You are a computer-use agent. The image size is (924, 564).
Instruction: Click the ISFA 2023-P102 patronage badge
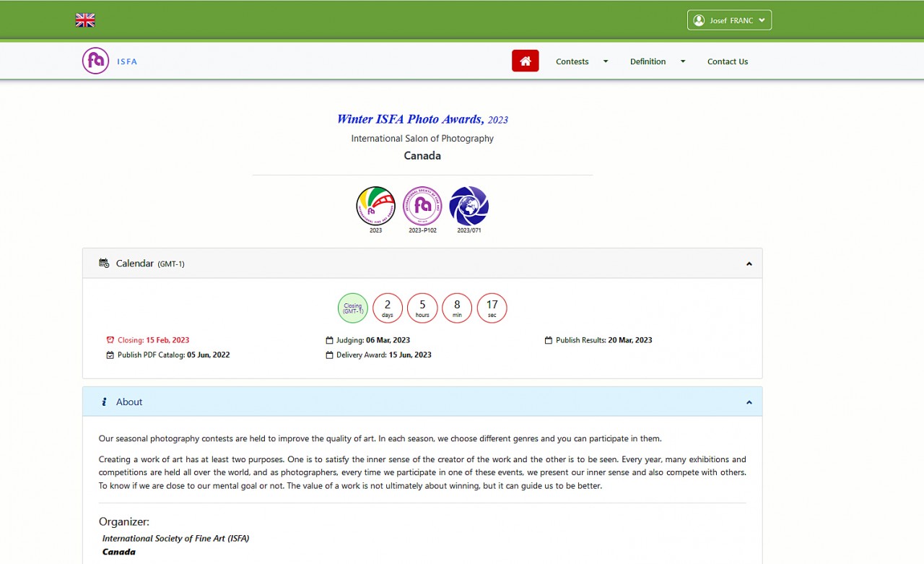pyautogui.click(x=422, y=206)
